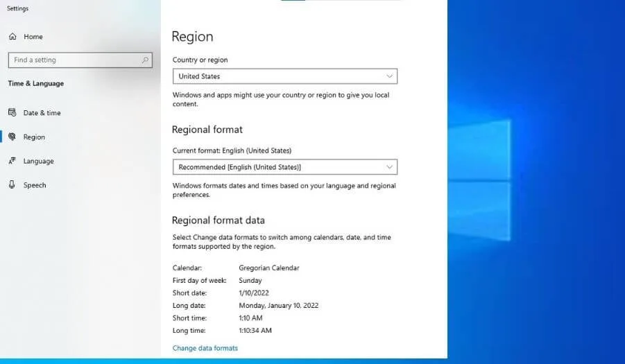Click the search magnifier icon
This screenshot has height=364, width=625.
(145, 60)
